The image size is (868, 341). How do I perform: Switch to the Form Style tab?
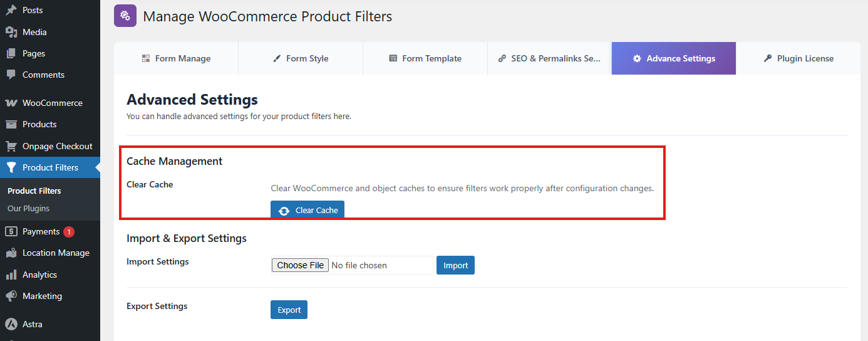click(x=301, y=58)
